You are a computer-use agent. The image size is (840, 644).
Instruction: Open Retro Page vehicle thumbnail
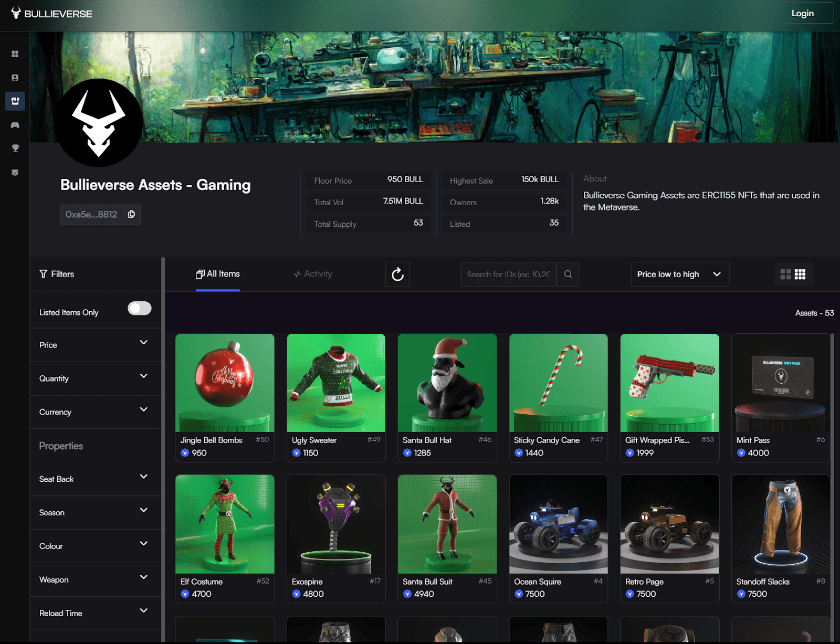[x=670, y=524]
